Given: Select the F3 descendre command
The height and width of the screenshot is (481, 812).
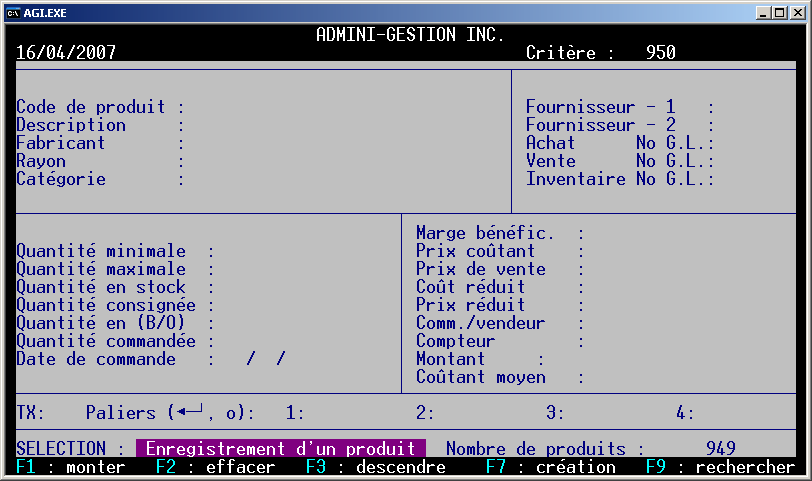Looking at the screenshot, I should click(375, 467).
